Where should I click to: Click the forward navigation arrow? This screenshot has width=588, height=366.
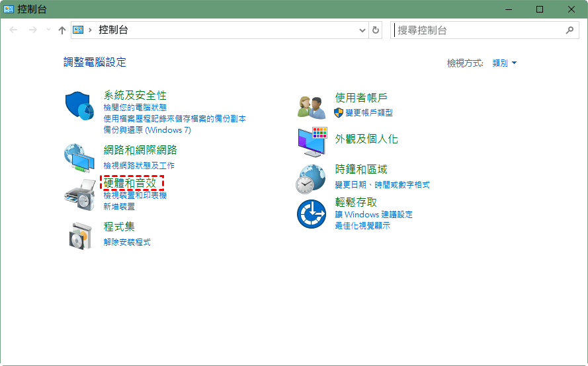point(33,30)
